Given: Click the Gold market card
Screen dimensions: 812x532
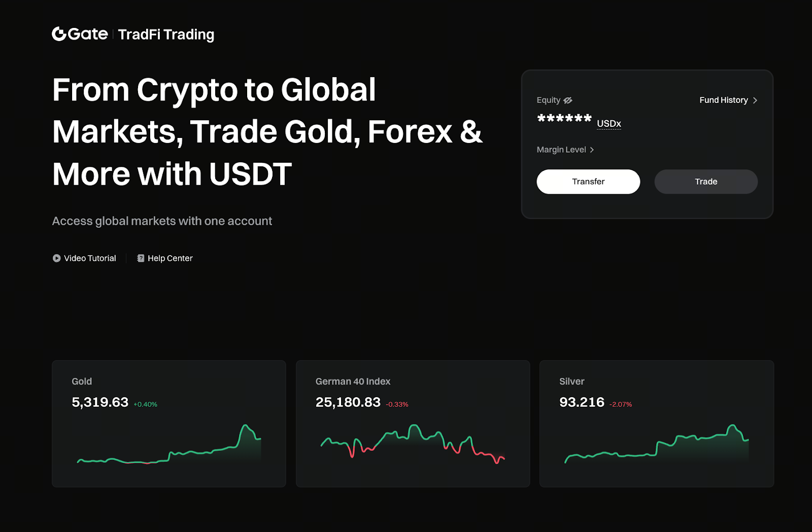Looking at the screenshot, I should [x=168, y=423].
